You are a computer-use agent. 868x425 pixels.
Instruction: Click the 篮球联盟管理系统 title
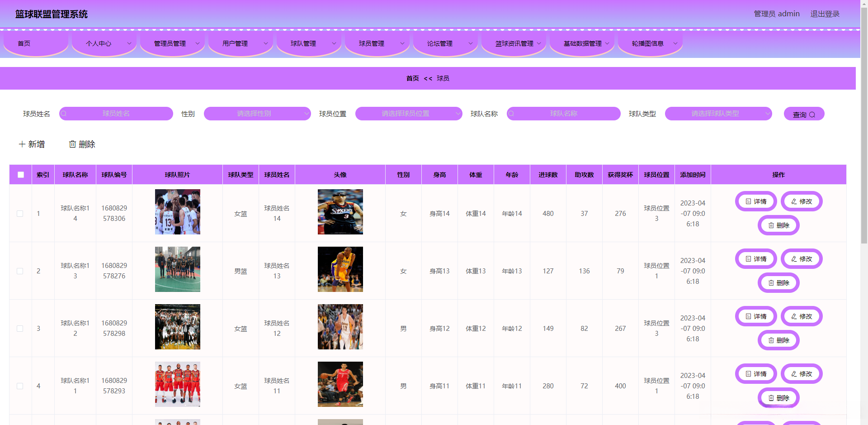[x=52, y=14]
